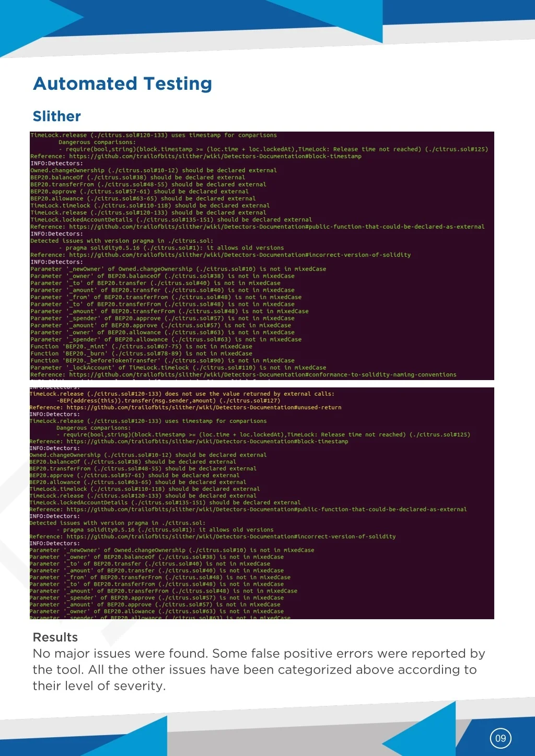Click the 'Function BEP20._mint' not in mixedCase line

click(141, 346)
